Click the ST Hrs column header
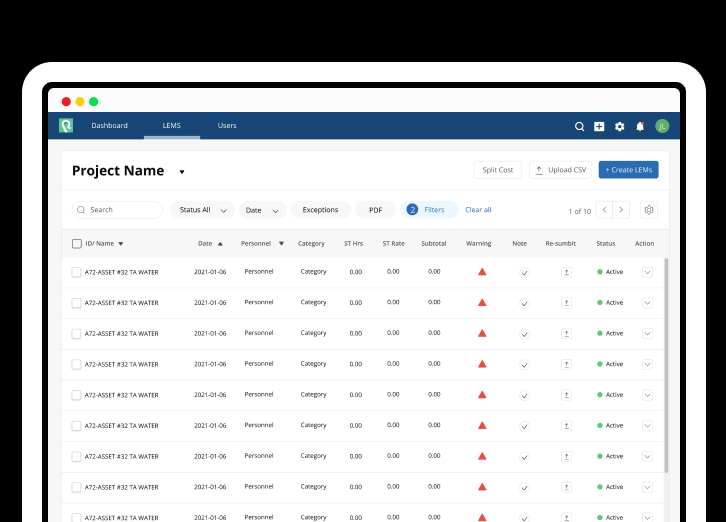Viewport: 726px width, 522px height. click(x=354, y=244)
